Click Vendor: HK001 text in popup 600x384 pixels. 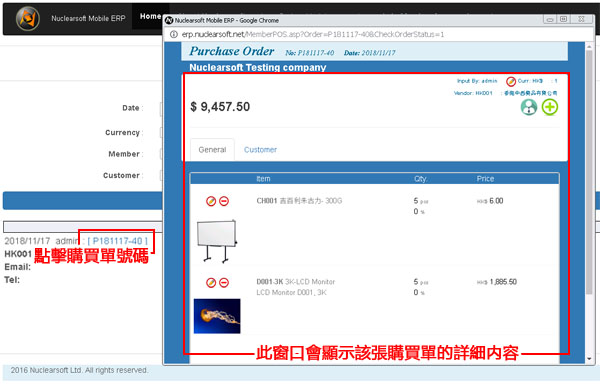coord(473,93)
